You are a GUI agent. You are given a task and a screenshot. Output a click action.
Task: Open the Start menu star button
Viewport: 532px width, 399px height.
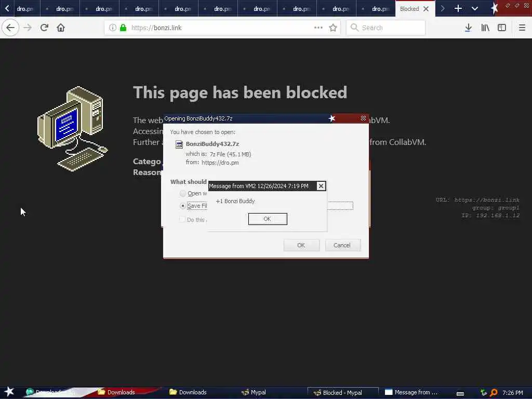[x=9, y=392]
